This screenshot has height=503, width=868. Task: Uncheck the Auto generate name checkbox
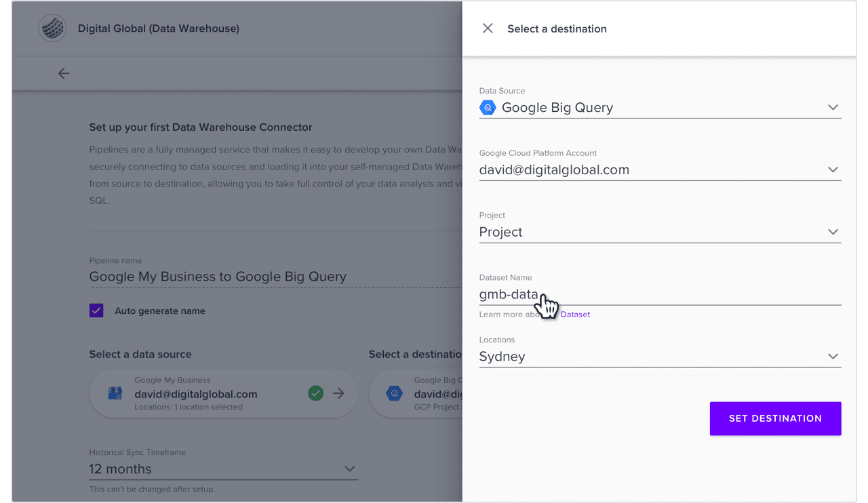96,310
